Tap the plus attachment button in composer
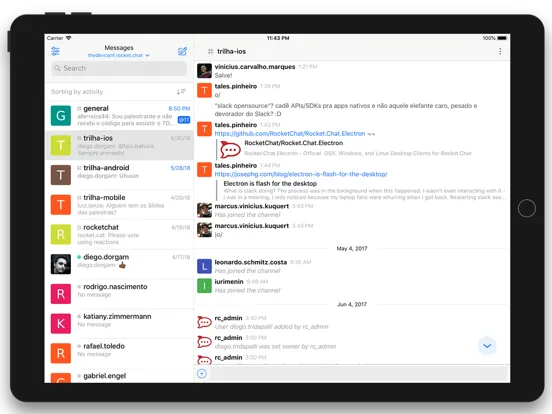This screenshot has height=414, width=552. pos(202,374)
